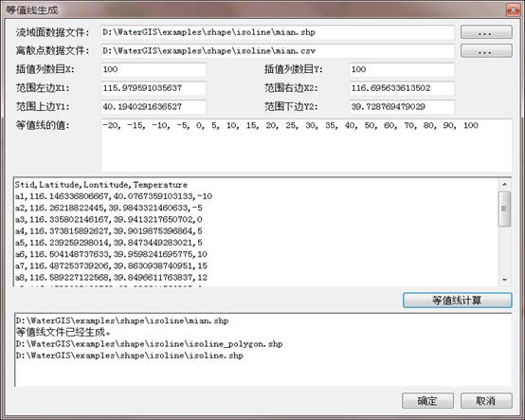Click the CSV preview scrollbar thumb

[504, 209]
